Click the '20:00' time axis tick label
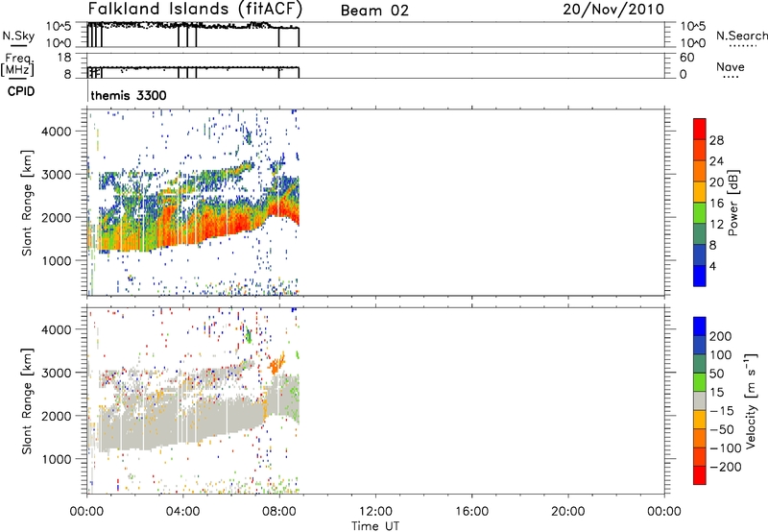The width and height of the screenshot is (768, 532). click(568, 512)
